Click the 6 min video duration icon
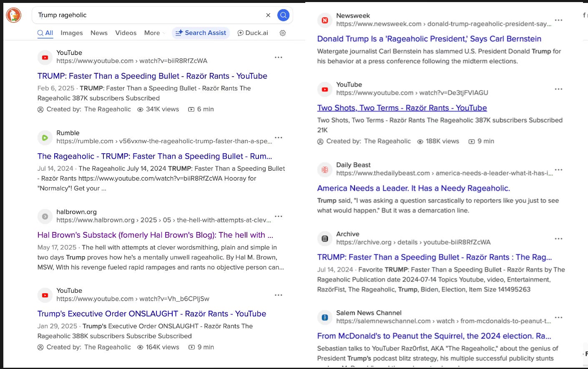The width and height of the screenshot is (588, 369). point(191,110)
